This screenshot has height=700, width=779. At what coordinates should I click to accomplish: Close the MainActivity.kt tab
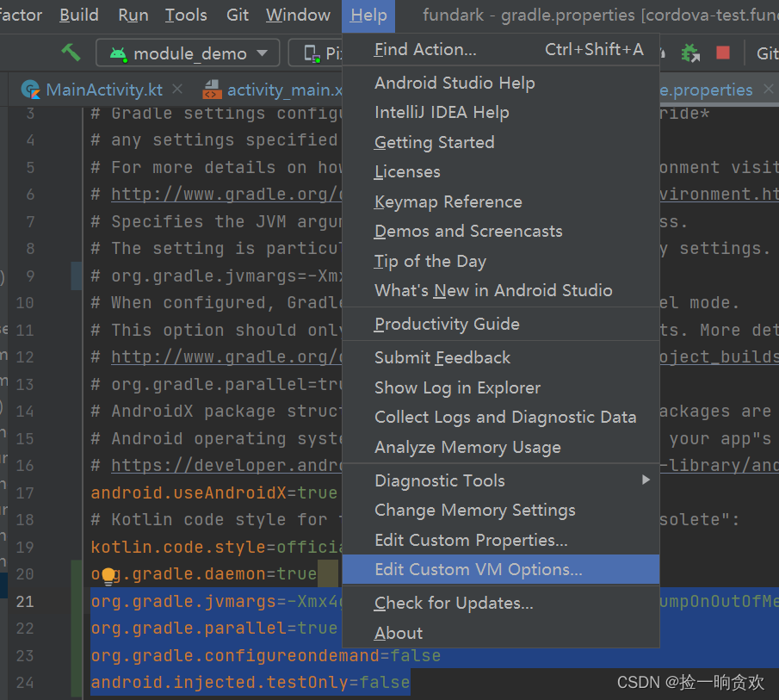tap(178, 90)
